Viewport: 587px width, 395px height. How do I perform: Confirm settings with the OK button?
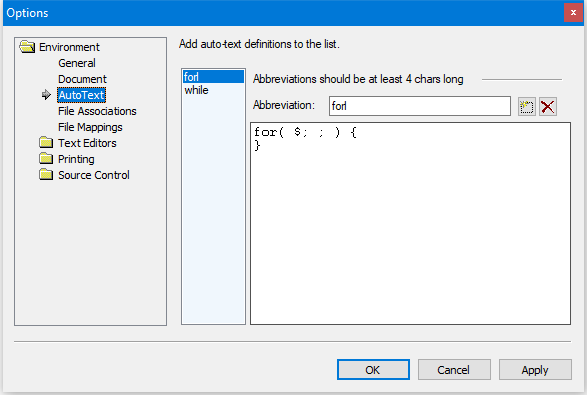tap(373, 370)
